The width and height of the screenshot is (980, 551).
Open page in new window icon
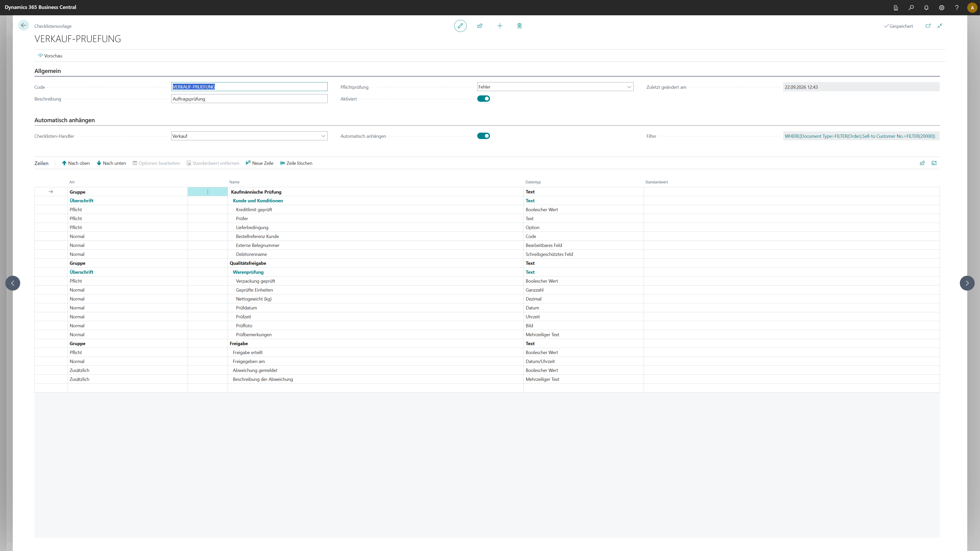click(928, 26)
